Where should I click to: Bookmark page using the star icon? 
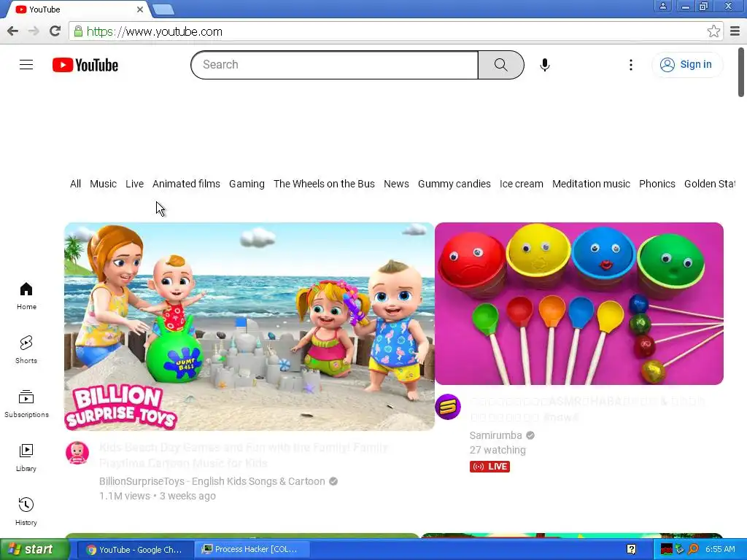[713, 31]
